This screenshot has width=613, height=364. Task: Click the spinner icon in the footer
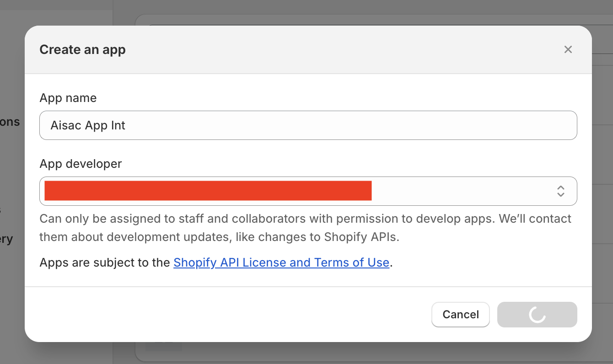tap(537, 315)
